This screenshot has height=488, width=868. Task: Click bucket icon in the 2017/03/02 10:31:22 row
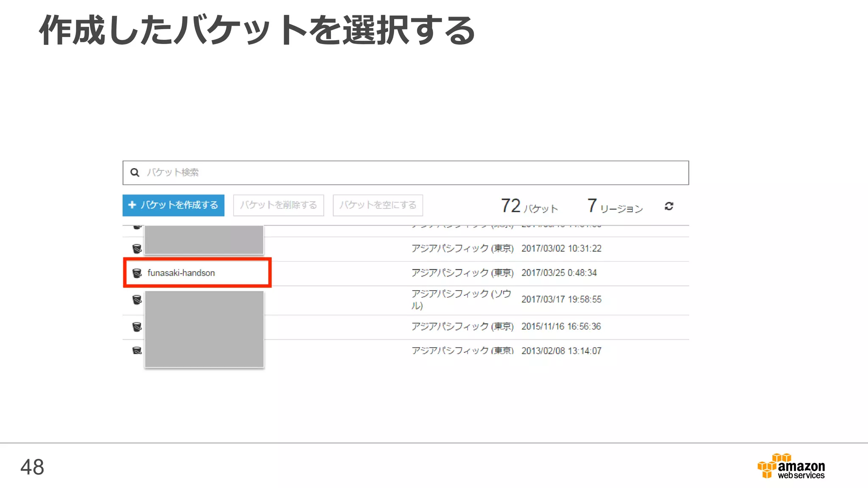pos(137,249)
